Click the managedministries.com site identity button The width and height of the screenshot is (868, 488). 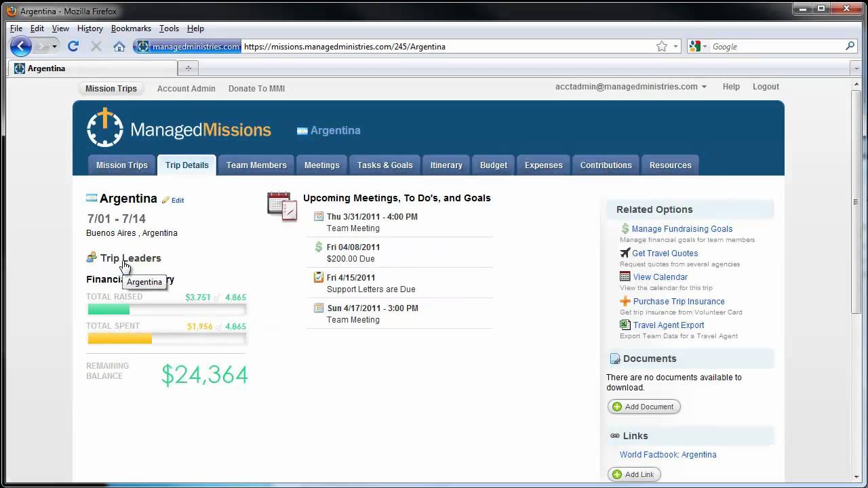pos(188,46)
